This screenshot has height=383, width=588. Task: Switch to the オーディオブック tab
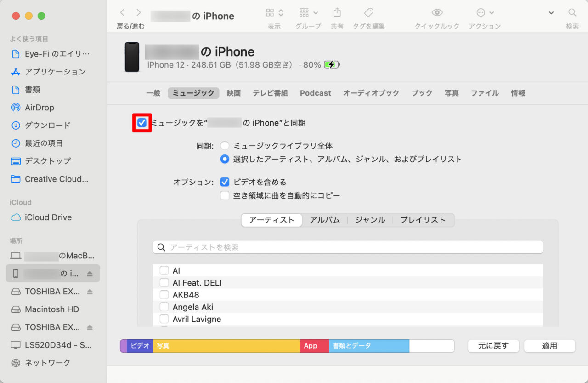[x=371, y=93]
